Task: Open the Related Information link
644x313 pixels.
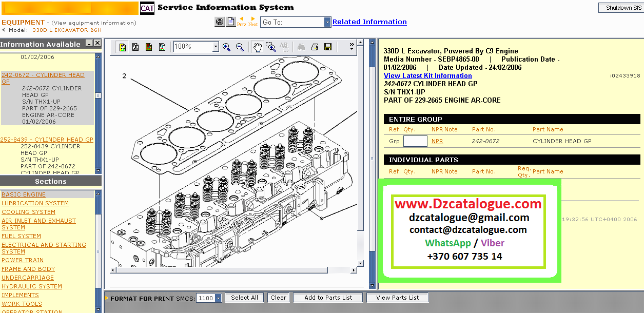Action: click(x=369, y=22)
